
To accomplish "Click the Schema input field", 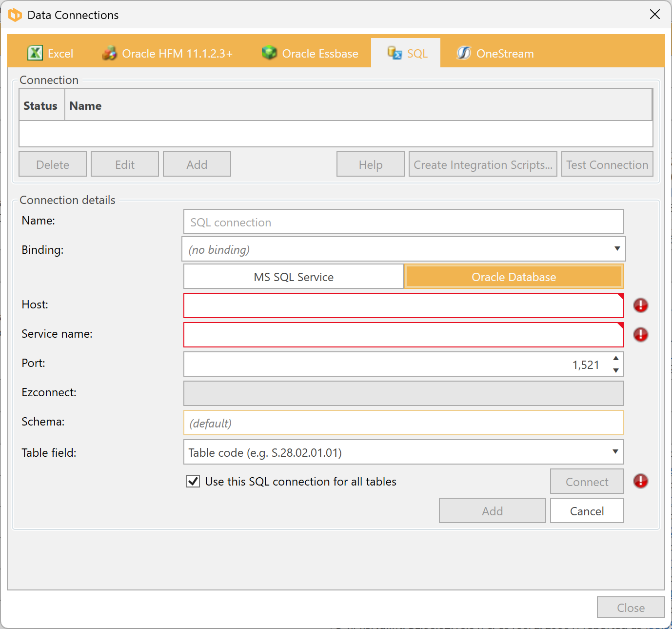I will click(403, 423).
